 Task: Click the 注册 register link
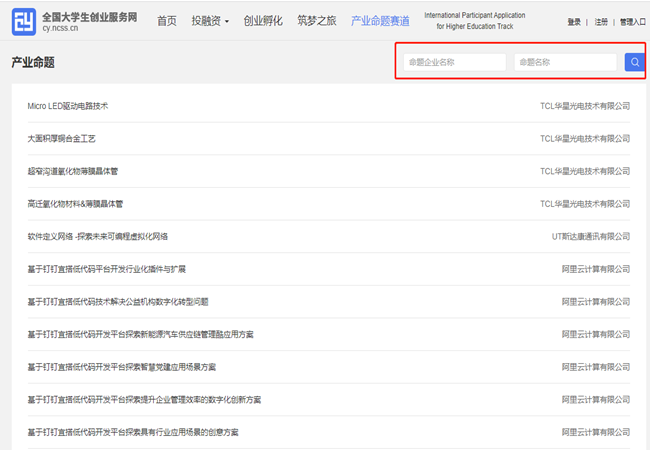(x=601, y=21)
